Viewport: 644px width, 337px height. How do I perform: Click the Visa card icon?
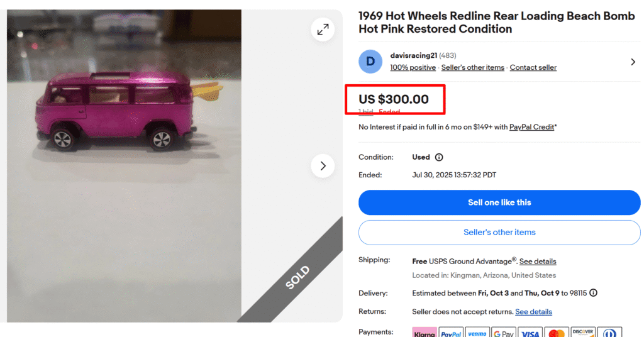point(530,333)
